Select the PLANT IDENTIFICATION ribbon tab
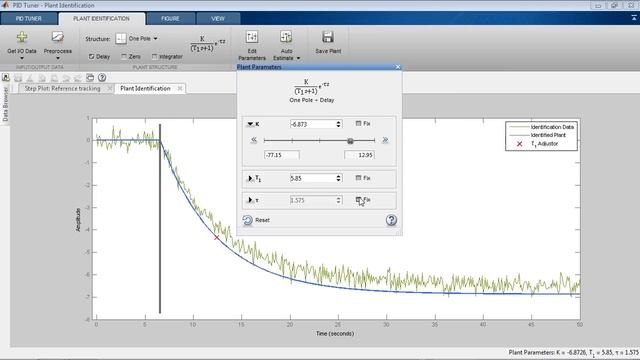640x360 pixels. (x=101, y=18)
